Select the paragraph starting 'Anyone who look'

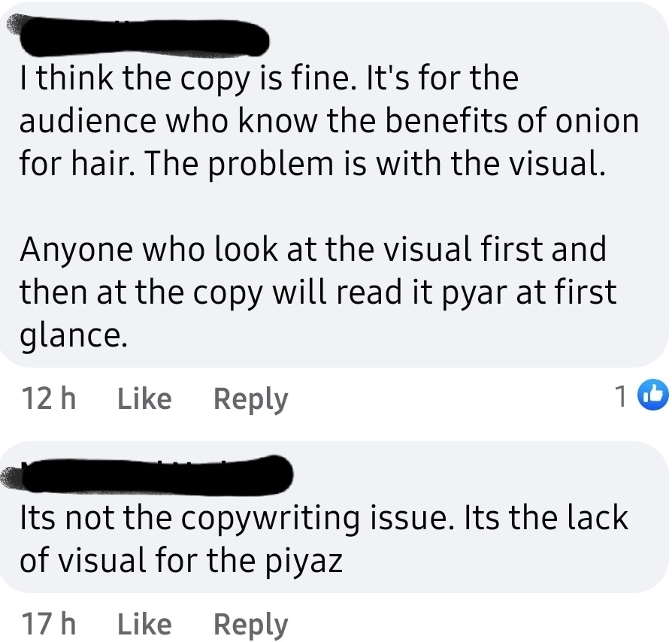tap(318, 292)
